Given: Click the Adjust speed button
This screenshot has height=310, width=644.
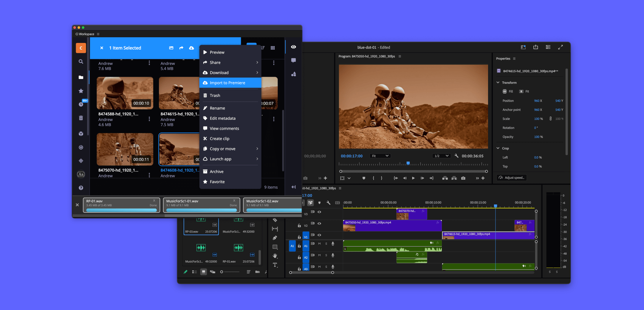Looking at the screenshot, I should point(512,178).
